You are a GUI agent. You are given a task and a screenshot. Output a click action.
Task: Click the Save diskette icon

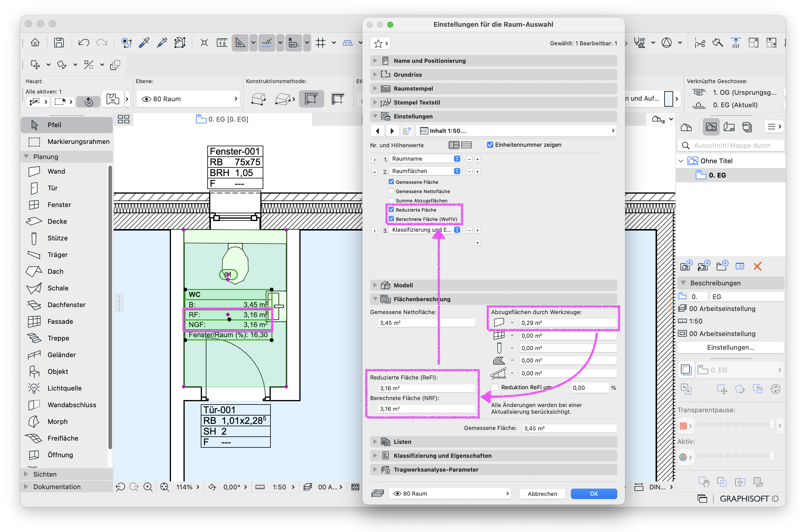pos(59,43)
